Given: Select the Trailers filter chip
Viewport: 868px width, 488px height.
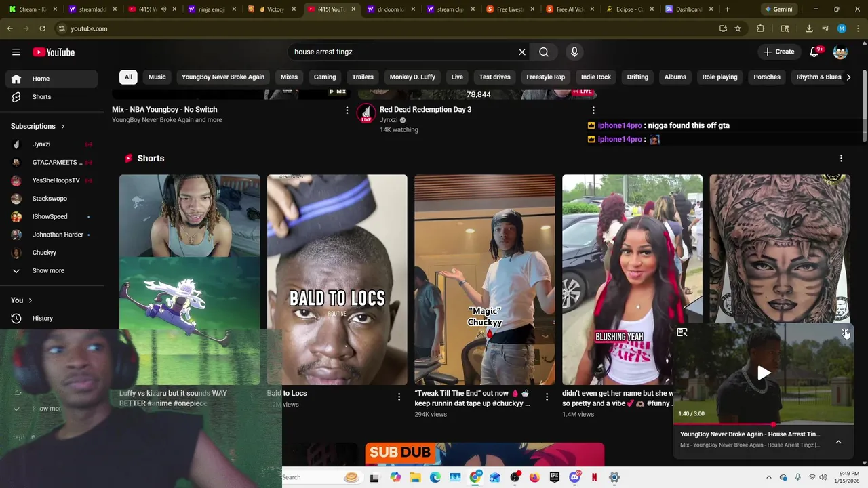Looking at the screenshot, I should pos(363,77).
